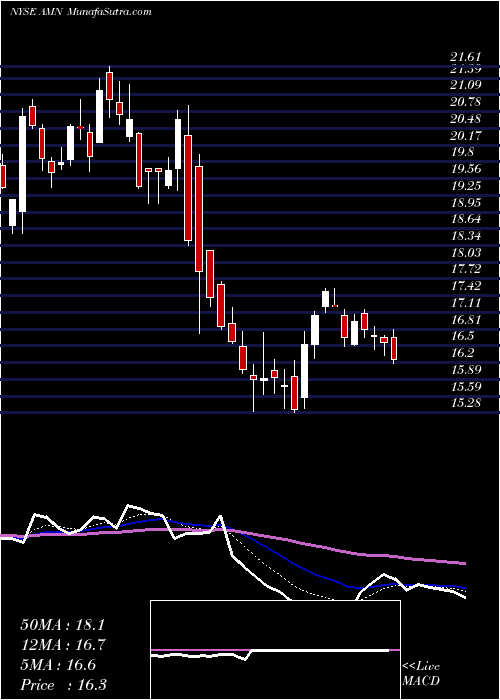Click the 5MA : 16.6 reading
Viewport: 500px width, 700px height.
(58, 665)
